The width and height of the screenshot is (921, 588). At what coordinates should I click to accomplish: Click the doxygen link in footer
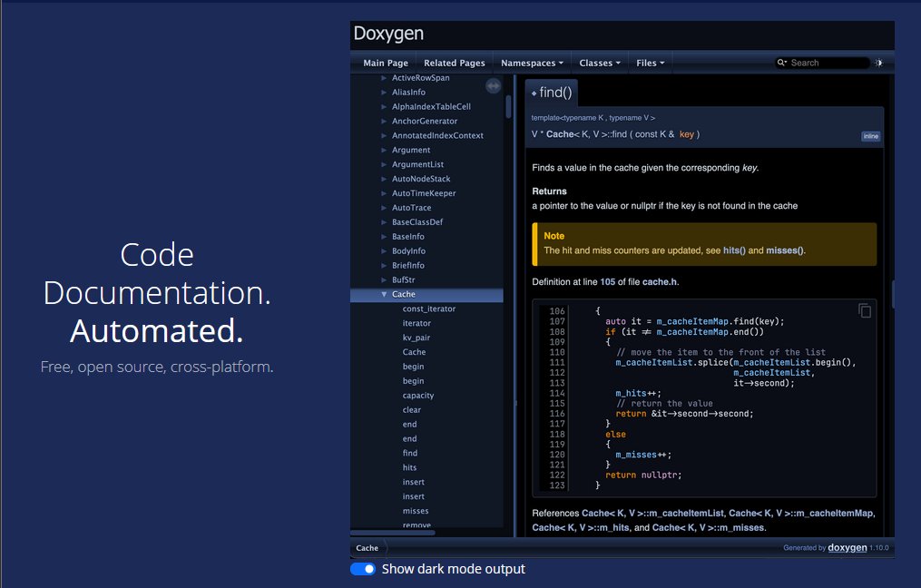coord(847,548)
